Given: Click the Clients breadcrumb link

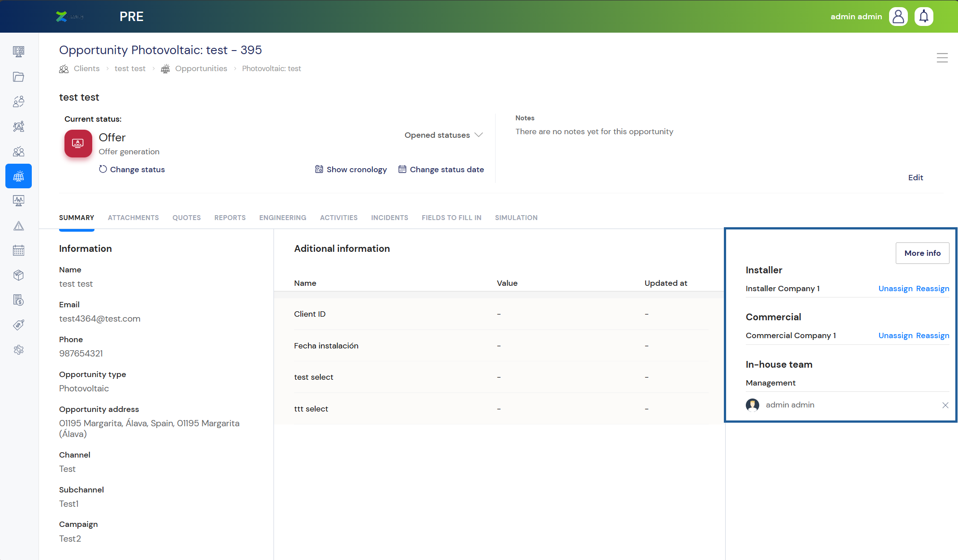Looking at the screenshot, I should tap(87, 68).
